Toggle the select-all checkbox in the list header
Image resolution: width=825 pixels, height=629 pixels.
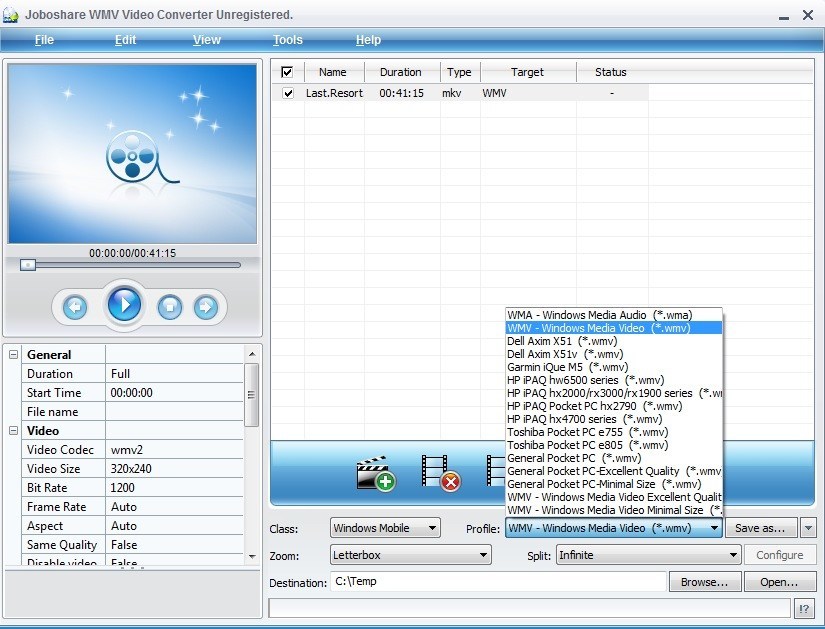(287, 71)
